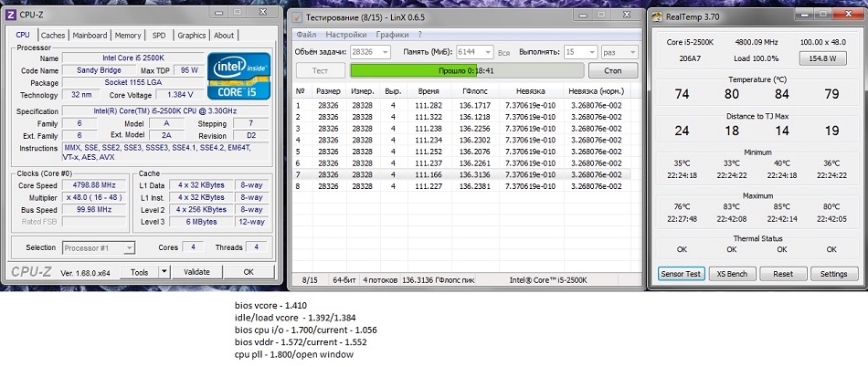Screen dimensions: 868x367
Task: Click the OK button in CPU-Z
Action: click(x=249, y=272)
